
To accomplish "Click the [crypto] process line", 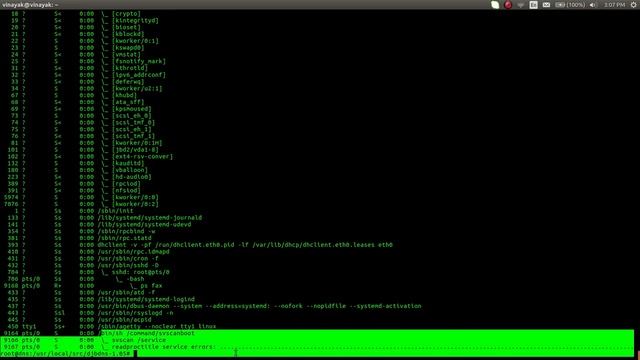I will click(76, 14).
